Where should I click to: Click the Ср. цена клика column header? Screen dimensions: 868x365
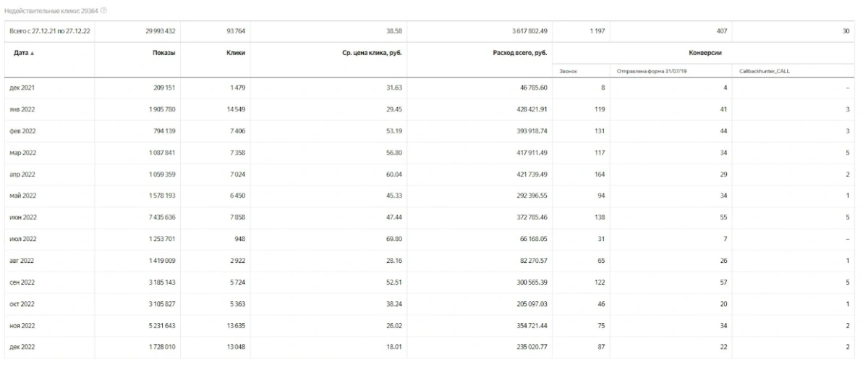(367, 53)
